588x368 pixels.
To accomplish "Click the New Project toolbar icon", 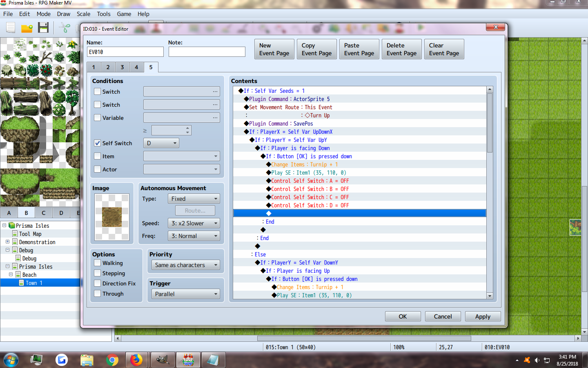I will tap(11, 28).
